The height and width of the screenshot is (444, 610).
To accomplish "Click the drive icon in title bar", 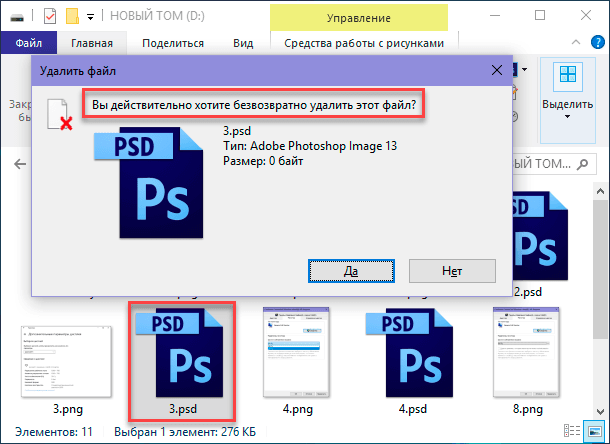I will (x=17, y=17).
